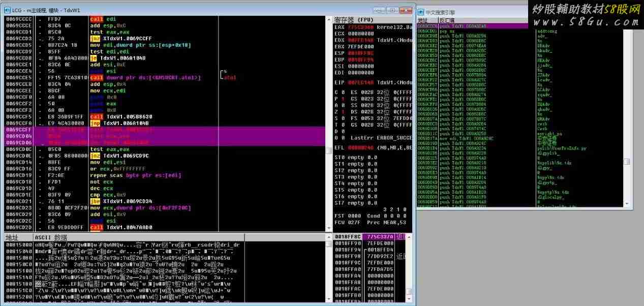Select the or ecx,0xFFFFFFFF instruction row

click(165, 169)
